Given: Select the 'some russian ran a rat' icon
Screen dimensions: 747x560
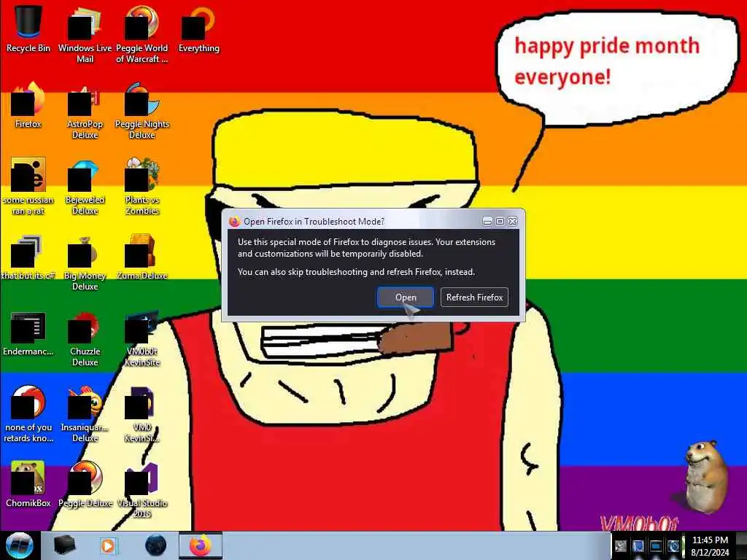Looking at the screenshot, I should pos(28,187).
